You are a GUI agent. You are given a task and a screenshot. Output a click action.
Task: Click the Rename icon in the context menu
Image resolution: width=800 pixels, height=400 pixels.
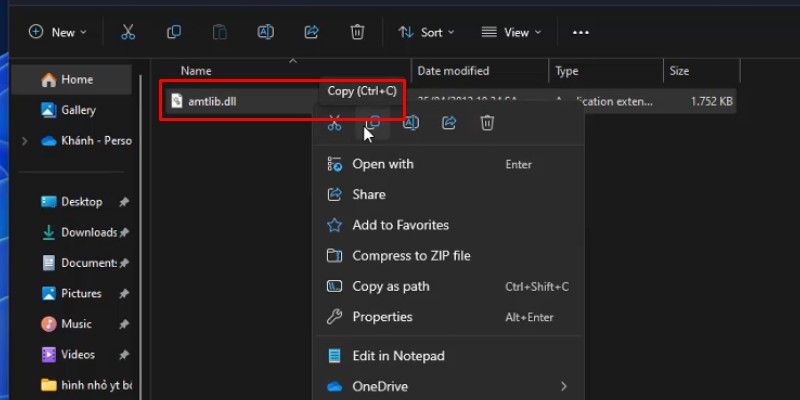click(411, 123)
